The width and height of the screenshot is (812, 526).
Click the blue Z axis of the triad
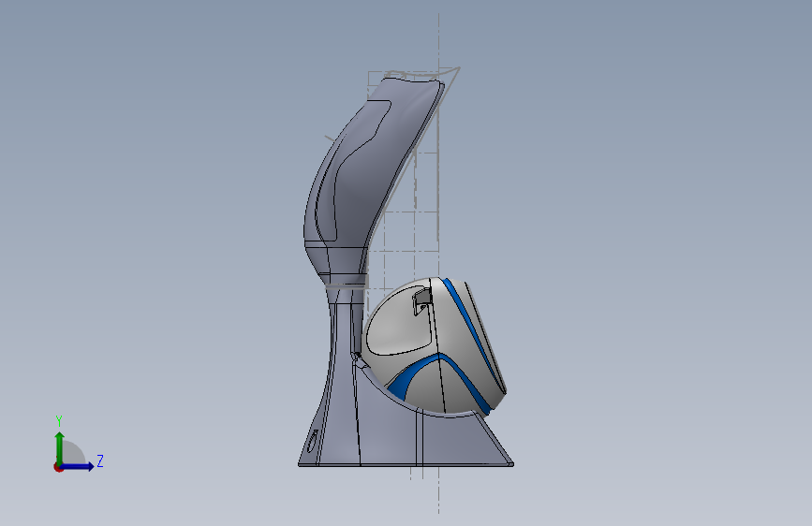pyautogui.click(x=78, y=466)
